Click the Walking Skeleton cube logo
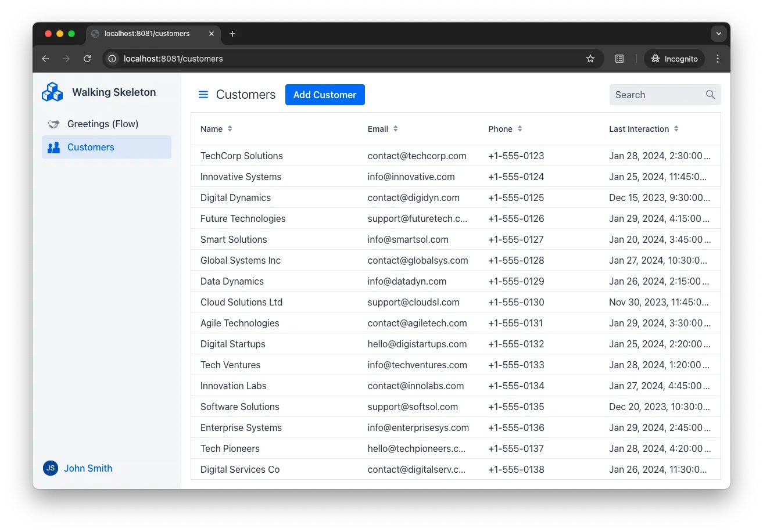The width and height of the screenshot is (763, 532). tap(52, 92)
